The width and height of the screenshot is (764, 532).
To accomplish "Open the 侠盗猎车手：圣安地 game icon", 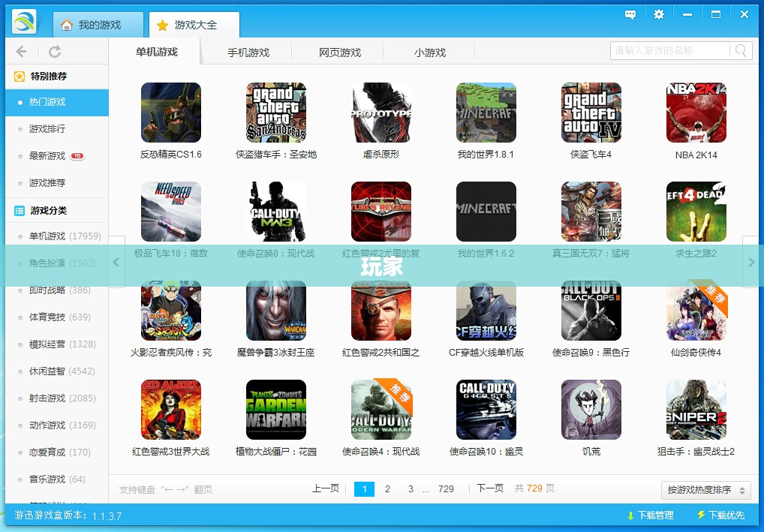I will (x=276, y=113).
